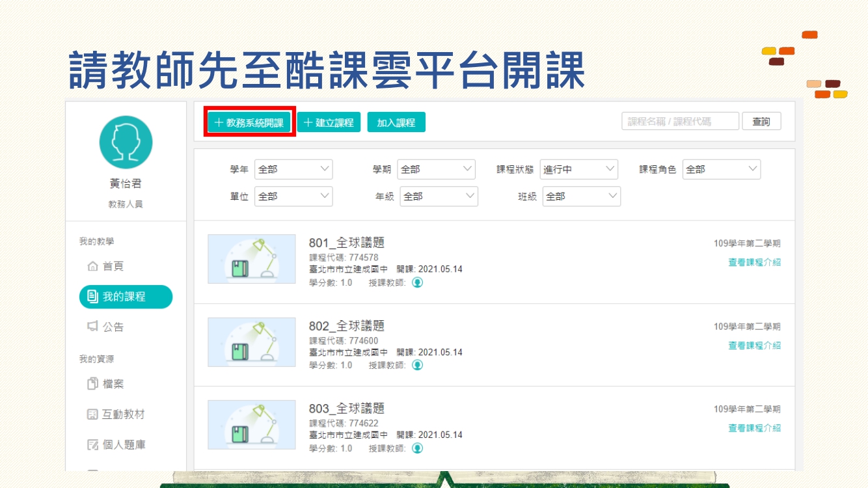
Task: Click the user profile avatar icon
Action: (126, 142)
